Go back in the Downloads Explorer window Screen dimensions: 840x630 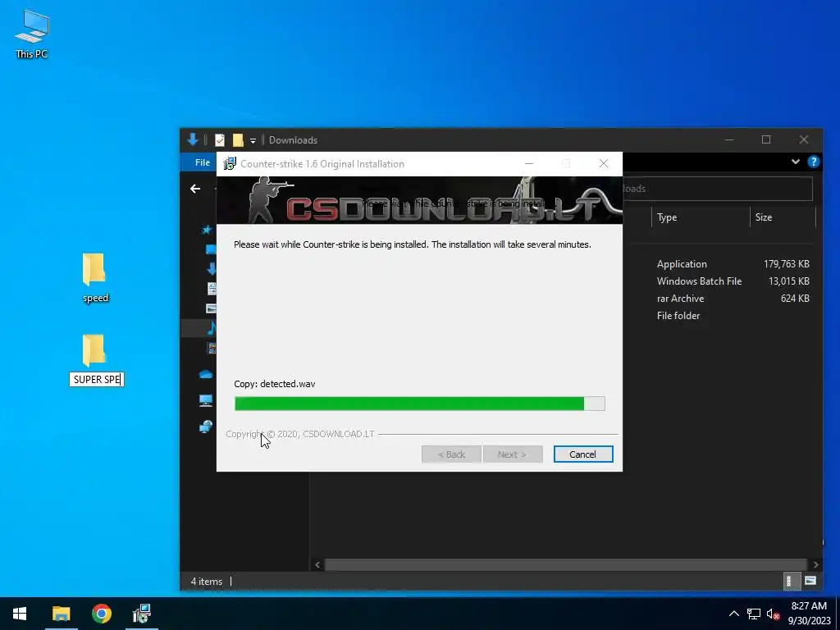coord(195,189)
